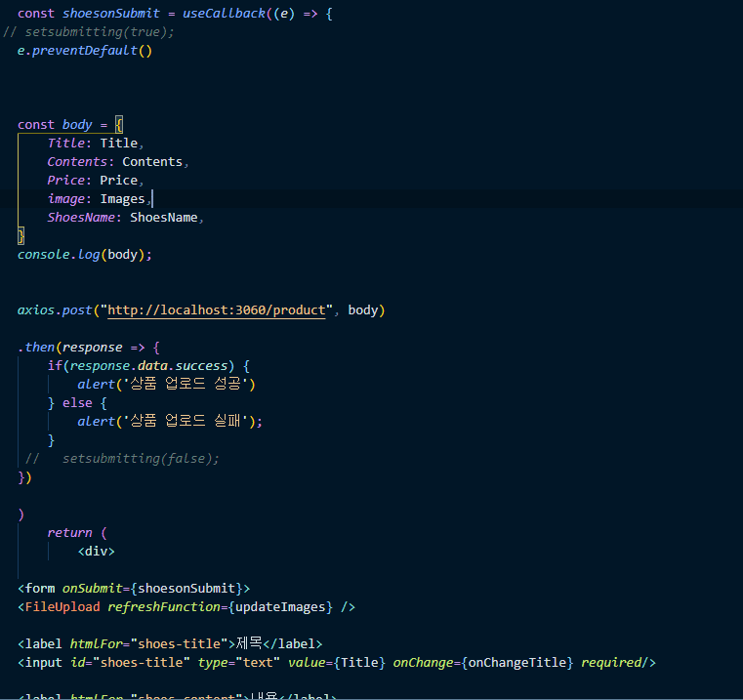Click shoesonSubmit in the const declaration

(111, 14)
